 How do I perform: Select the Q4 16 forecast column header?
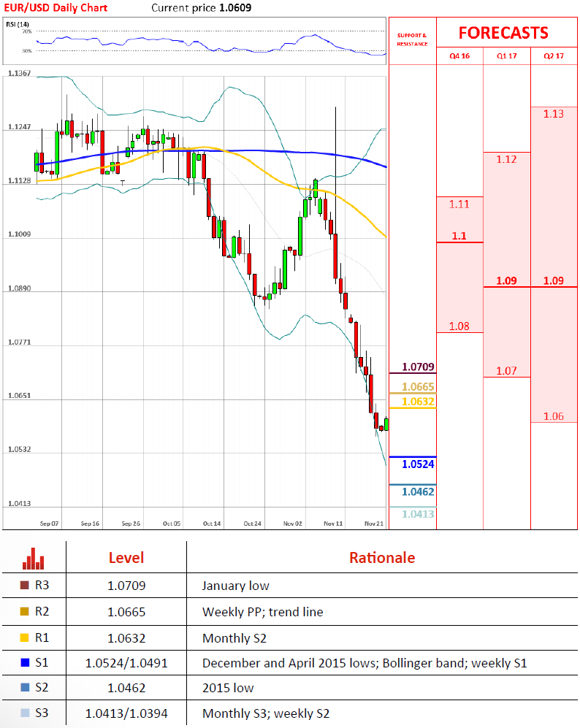[459, 55]
